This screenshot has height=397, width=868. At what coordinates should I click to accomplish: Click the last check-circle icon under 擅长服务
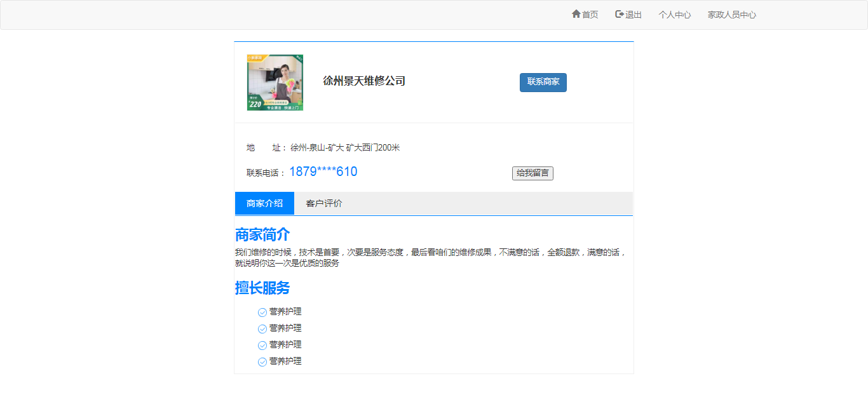pyautogui.click(x=262, y=361)
